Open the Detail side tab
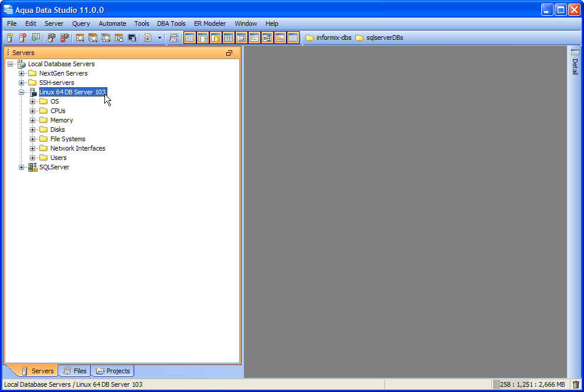584x392 pixels. (x=575, y=62)
